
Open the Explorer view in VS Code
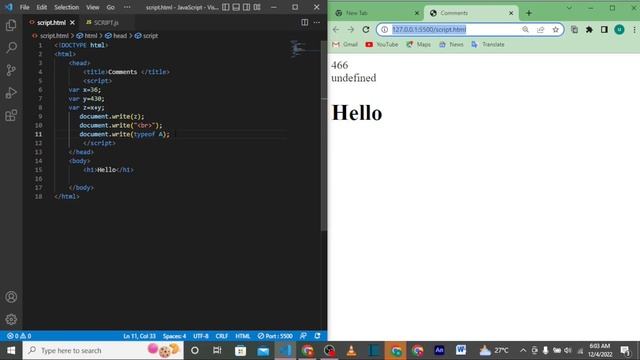point(11,25)
